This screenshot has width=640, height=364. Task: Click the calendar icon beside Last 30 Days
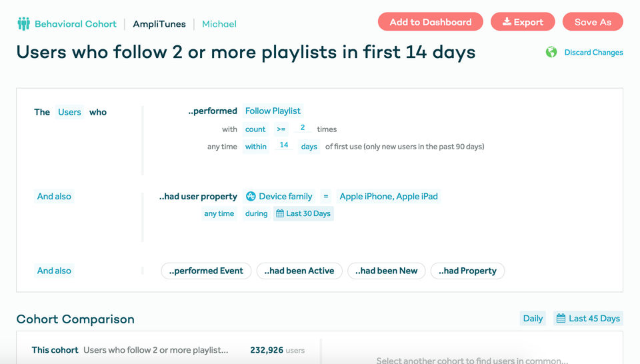pos(279,213)
